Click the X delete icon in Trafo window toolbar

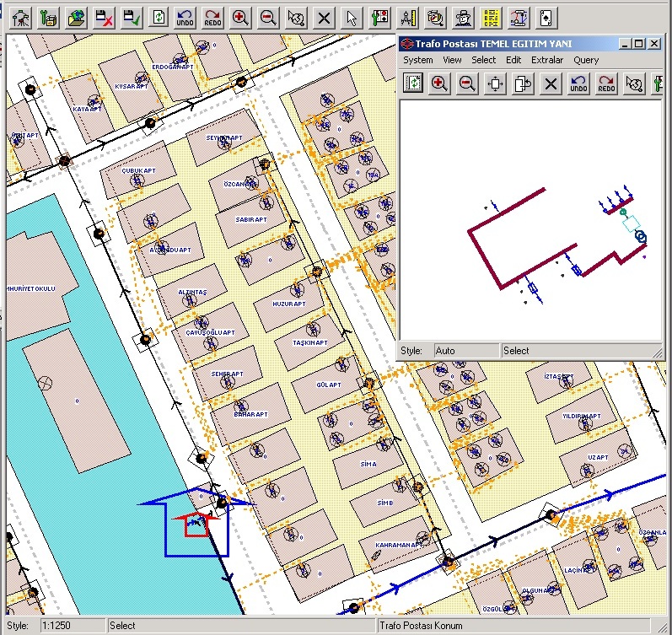tap(551, 83)
